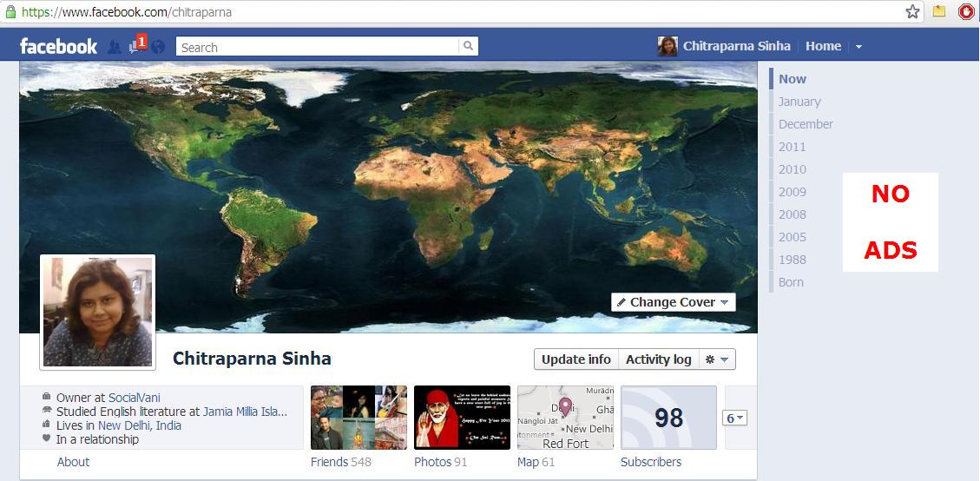Click the browser address bar URL
This screenshot has width=980, height=481.
[x=127, y=12]
